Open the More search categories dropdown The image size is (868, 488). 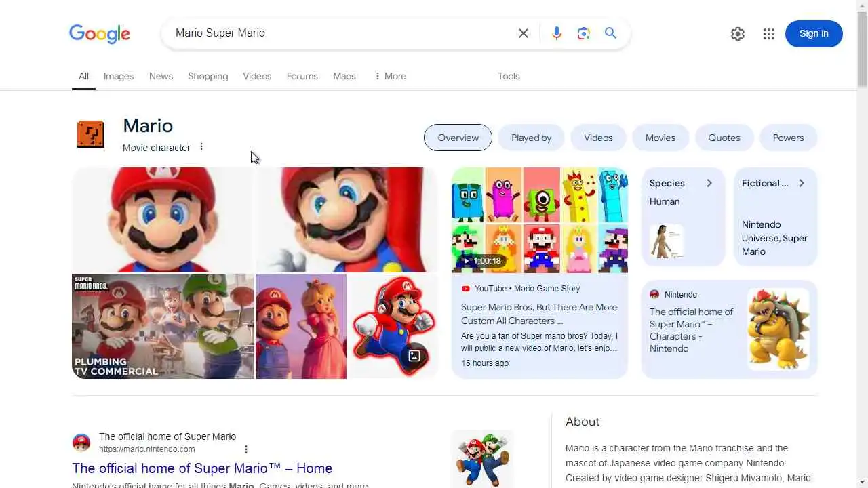point(390,76)
